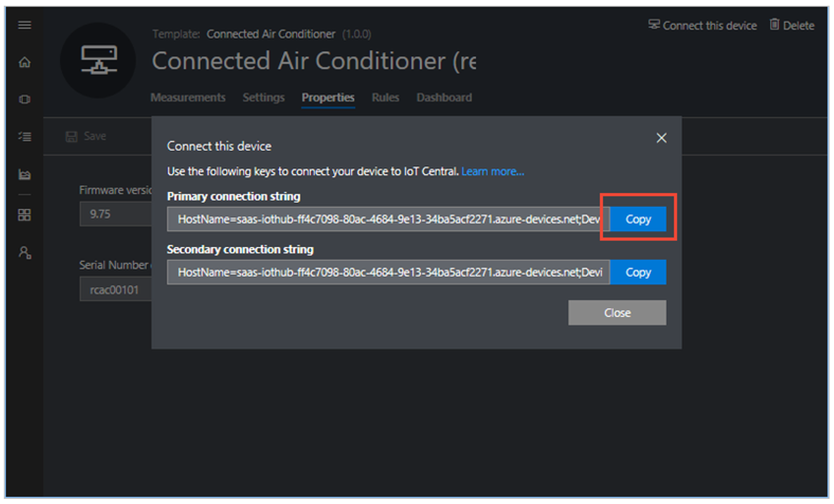This screenshot has height=504, width=834.
Task: Click Connect this device in header
Action: tap(702, 25)
